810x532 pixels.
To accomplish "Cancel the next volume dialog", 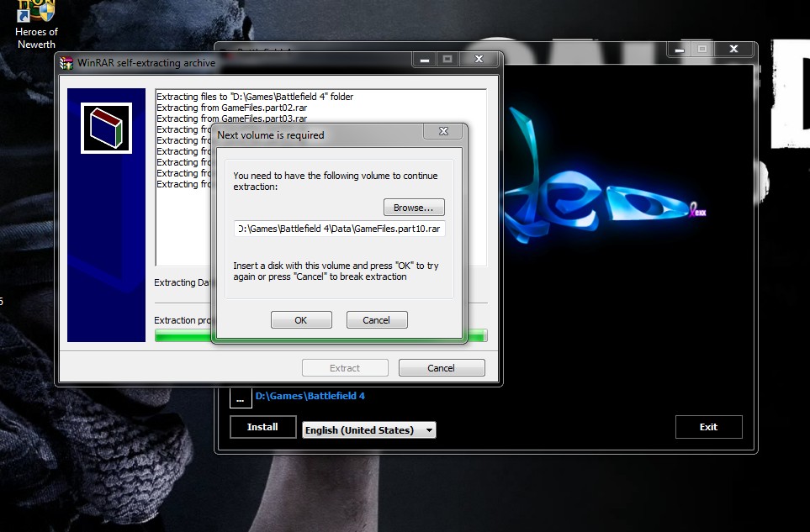I will point(376,320).
